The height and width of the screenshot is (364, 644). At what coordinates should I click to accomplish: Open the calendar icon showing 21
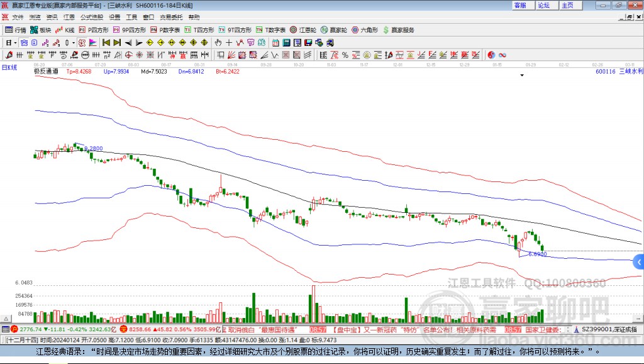click(x=275, y=43)
